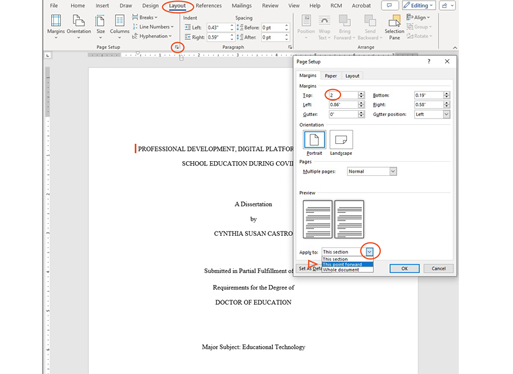Switch to the Layout ribbon tab
This screenshot has width=513, height=374.
(x=177, y=6)
